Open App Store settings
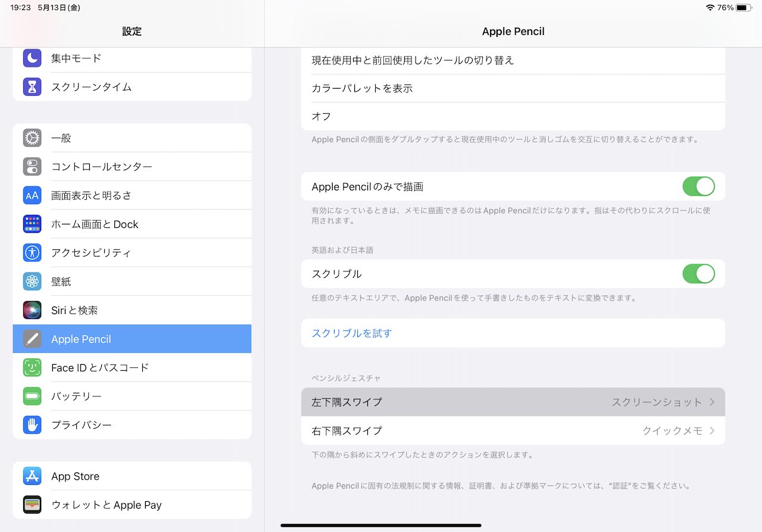The image size is (762, 532). (132, 476)
